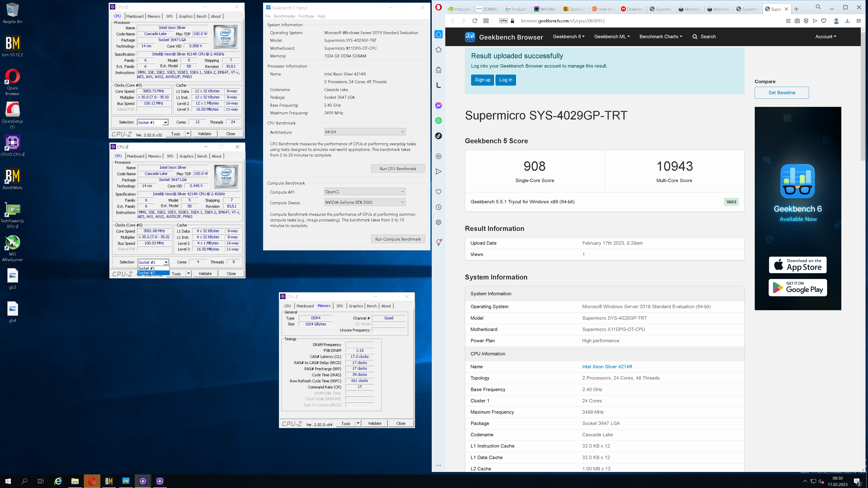Click the Run Compute Benchmark button
This screenshot has height=488, width=868.
click(x=398, y=239)
